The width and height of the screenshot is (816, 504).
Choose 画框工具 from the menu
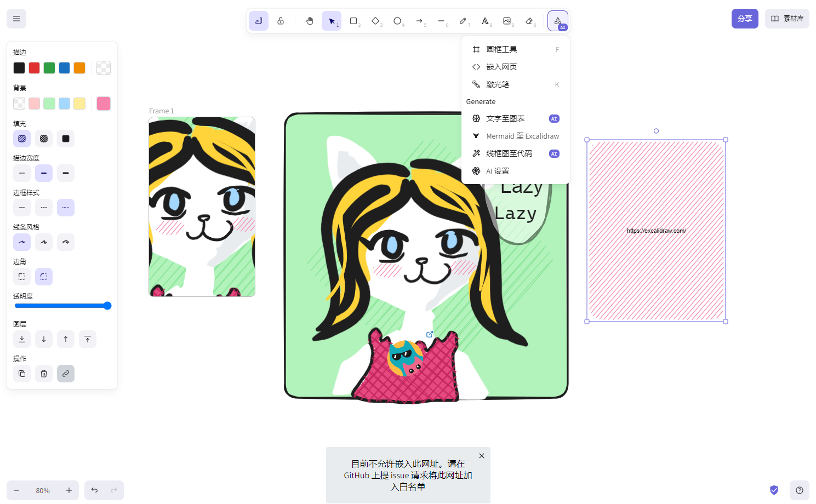516,49
